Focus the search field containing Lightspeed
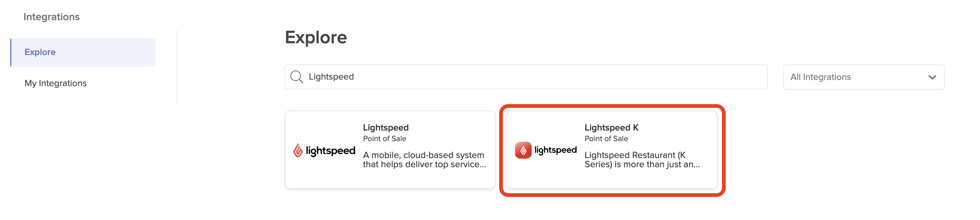 point(533,77)
